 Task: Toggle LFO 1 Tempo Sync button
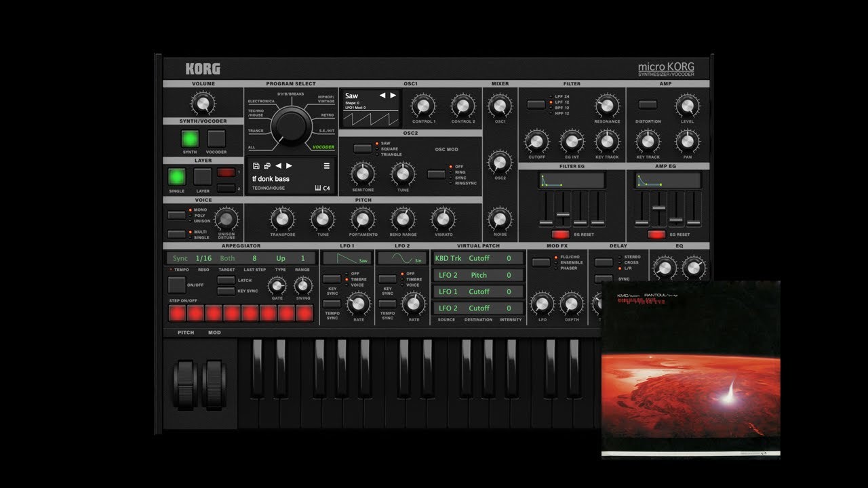pyautogui.click(x=332, y=304)
